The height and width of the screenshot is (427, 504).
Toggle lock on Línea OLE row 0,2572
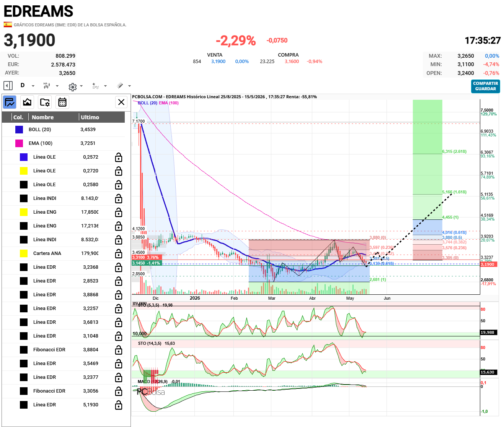[119, 157]
